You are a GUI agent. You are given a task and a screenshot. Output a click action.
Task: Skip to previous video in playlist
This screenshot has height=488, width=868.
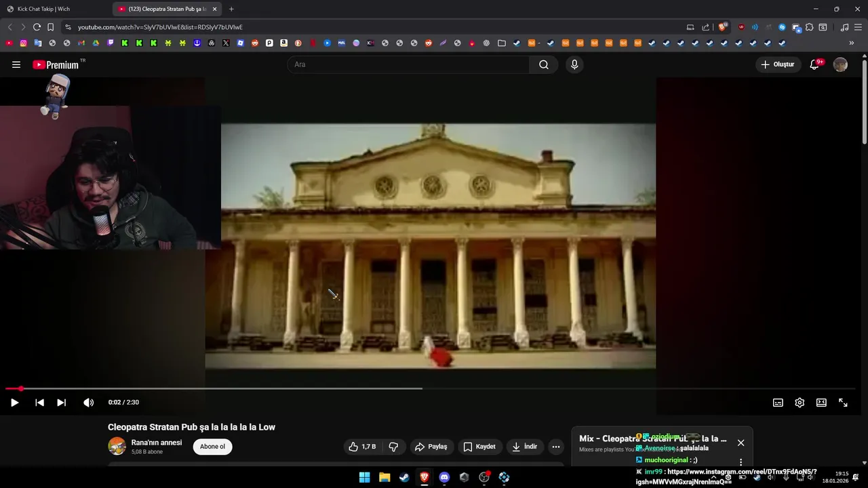click(39, 403)
